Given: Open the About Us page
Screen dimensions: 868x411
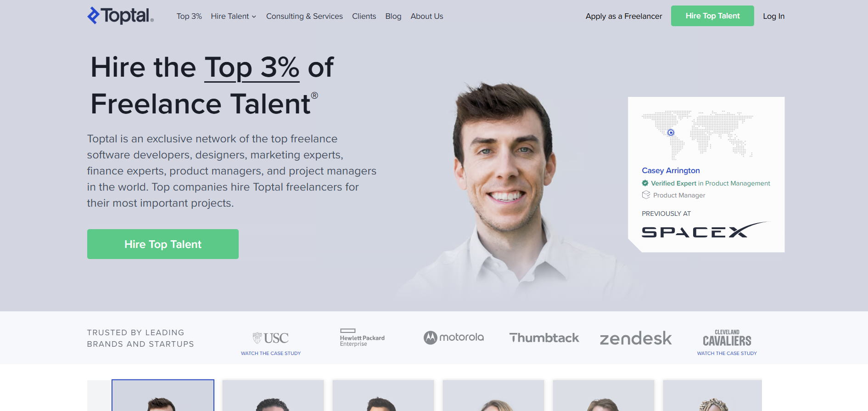Looking at the screenshot, I should [x=427, y=16].
